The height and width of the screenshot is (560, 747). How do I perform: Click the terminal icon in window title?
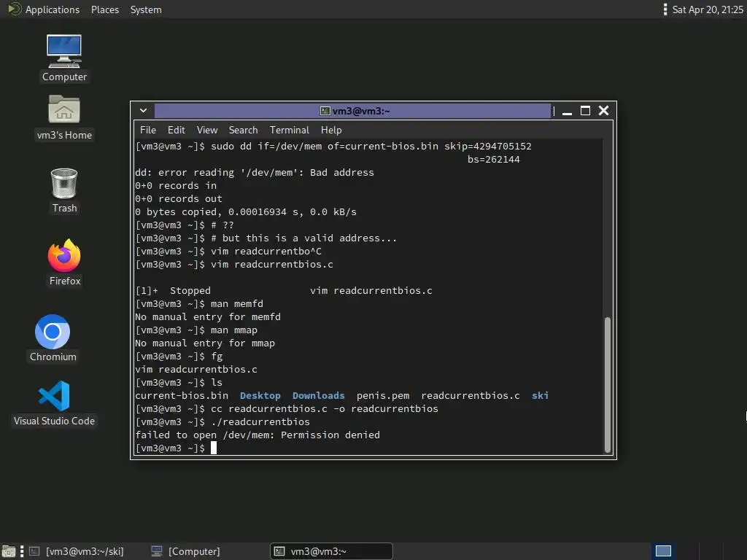325,111
